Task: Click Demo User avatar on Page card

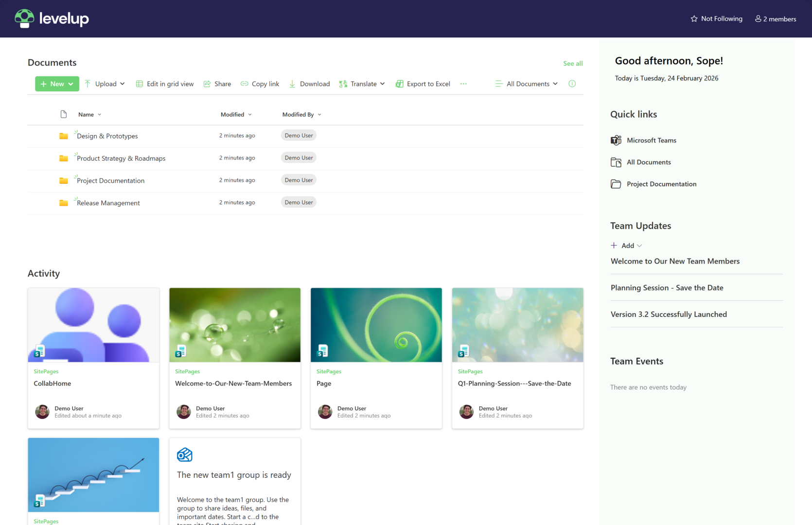Action: [325, 412]
